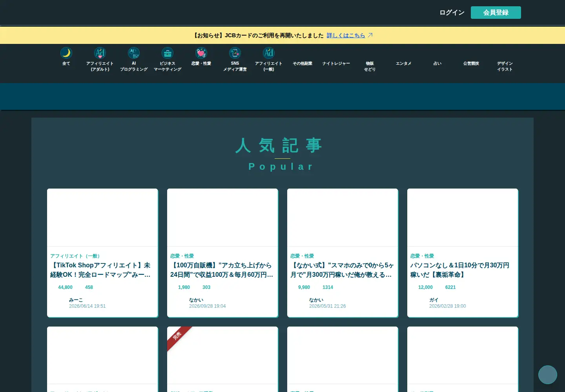This screenshot has width=565, height=392.
Task: Choose the アフィリエイト(一般) category icon
Action: (x=269, y=53)
